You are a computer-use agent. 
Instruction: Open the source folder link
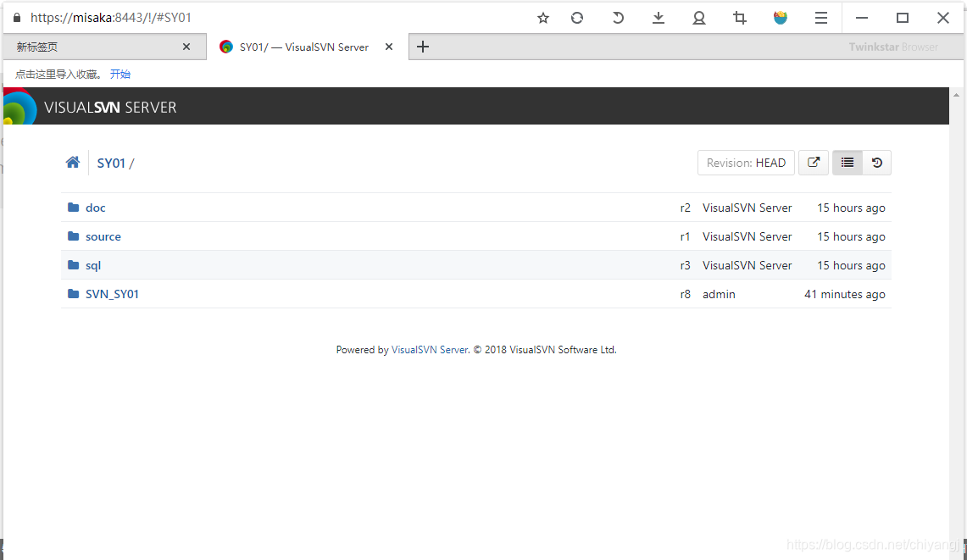(x=103, y=237)
